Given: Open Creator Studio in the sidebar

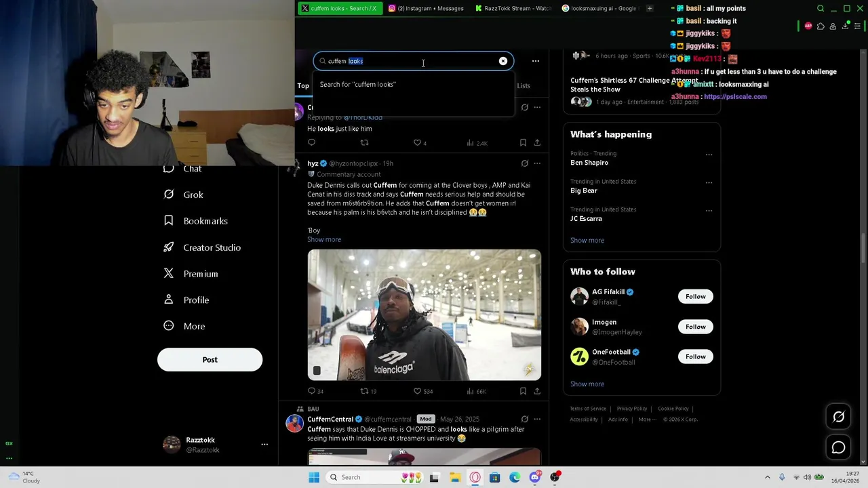Looking at the screenshot, I should pos(202,247).
